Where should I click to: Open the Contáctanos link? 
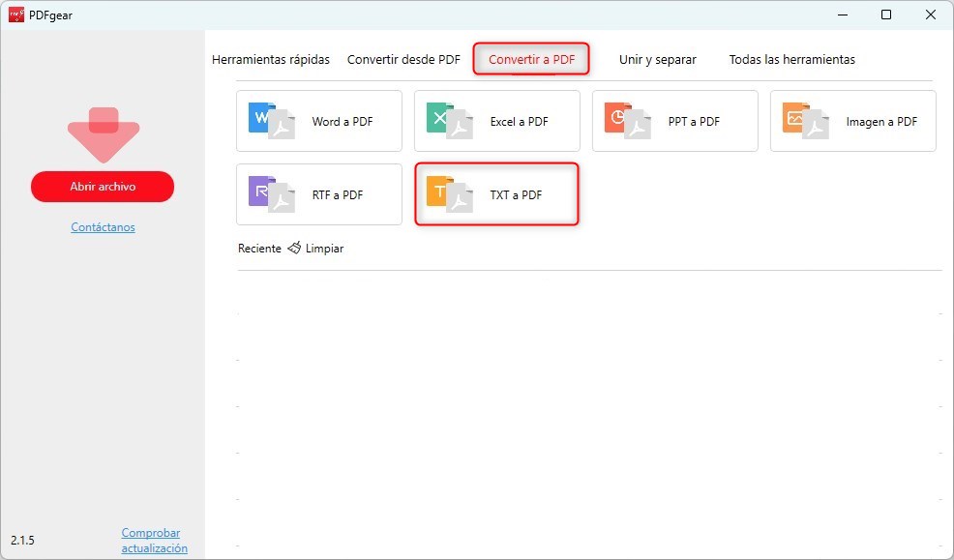(102, 226)
